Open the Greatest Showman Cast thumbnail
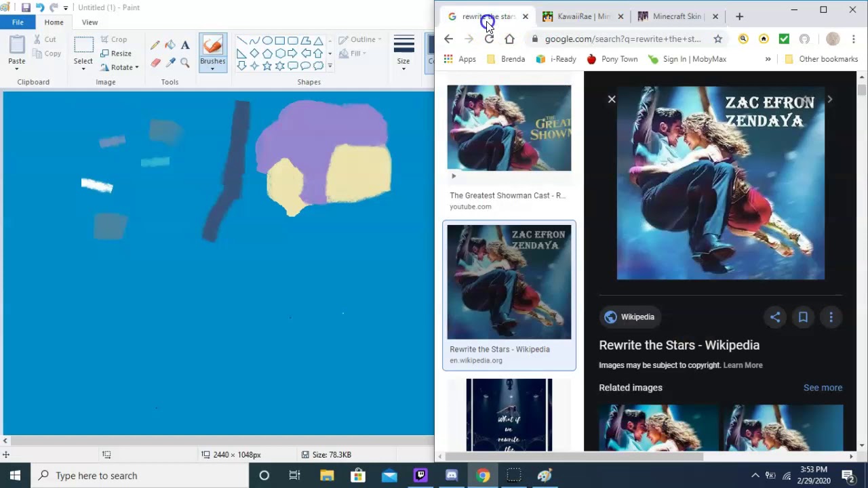The height and width of the screenshot is (488, 868). 509,128
